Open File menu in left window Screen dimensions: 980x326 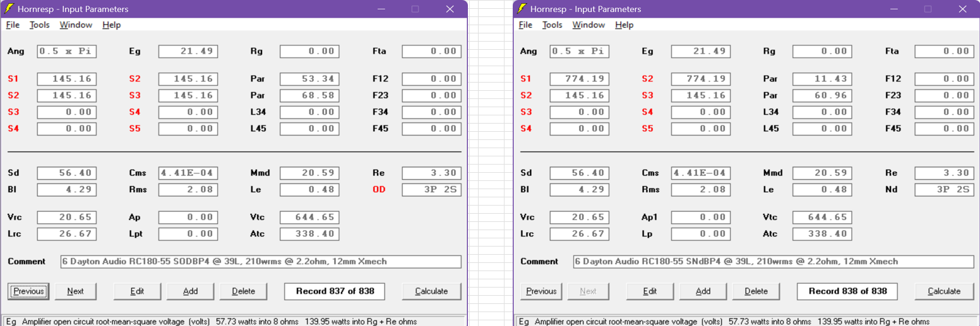pyautogui.click(x=13, y=25)
